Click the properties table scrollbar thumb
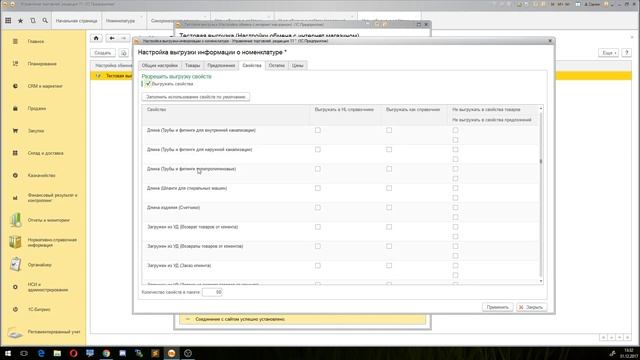 point(541,161)
